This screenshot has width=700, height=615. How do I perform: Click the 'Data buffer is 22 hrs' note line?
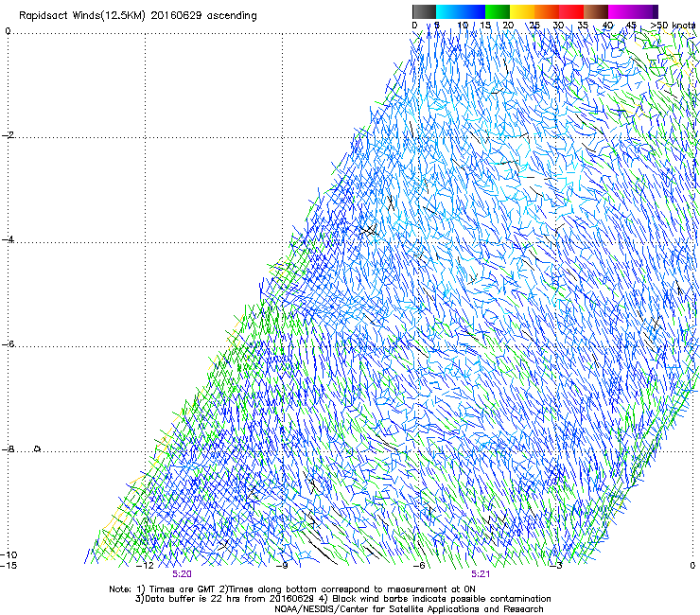click(x=342, y=599)
